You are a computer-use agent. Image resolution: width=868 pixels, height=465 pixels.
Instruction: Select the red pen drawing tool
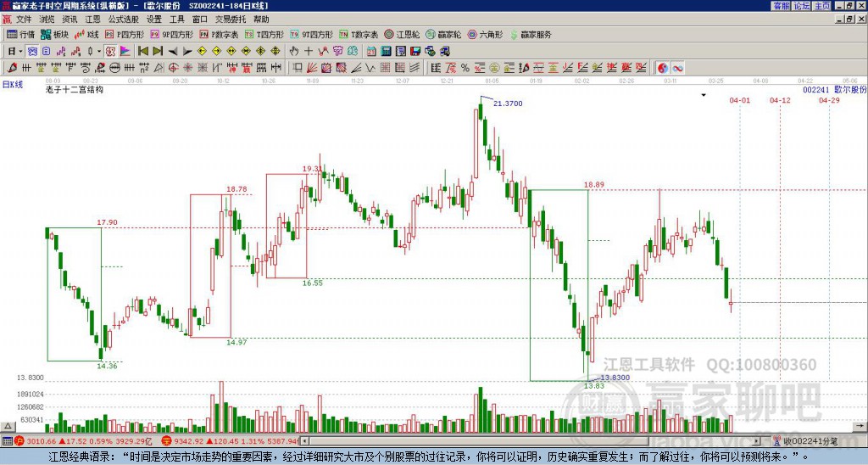coord(12,68)
